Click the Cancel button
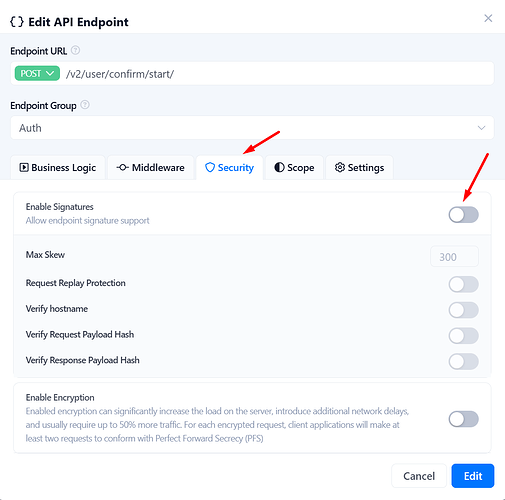Viewport: 505px width, 500px height. 419,476
